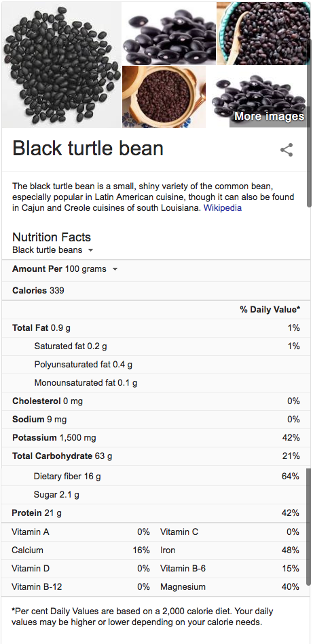Open the large black beans pile image

pos(61,65)
